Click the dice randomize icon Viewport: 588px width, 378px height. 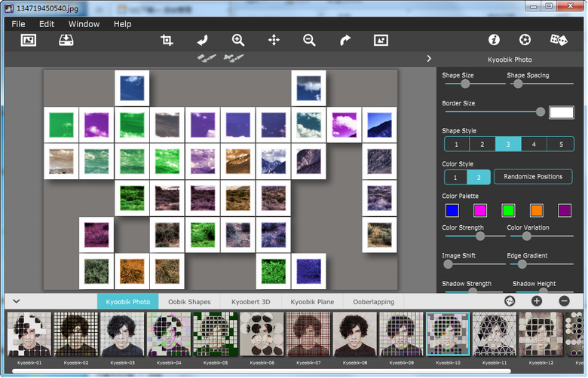559,40
